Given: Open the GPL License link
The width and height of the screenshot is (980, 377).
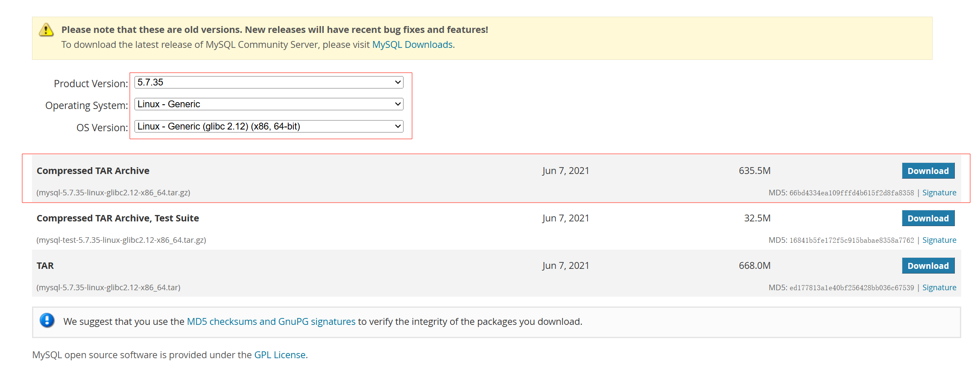Looking at the screenshot, I should [280, 355].
